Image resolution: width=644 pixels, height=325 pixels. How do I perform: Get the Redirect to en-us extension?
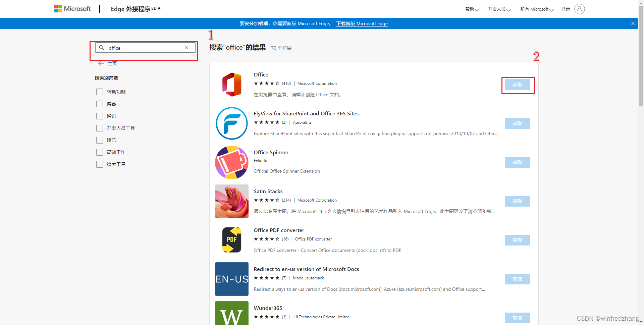click(x=518, y=279)
